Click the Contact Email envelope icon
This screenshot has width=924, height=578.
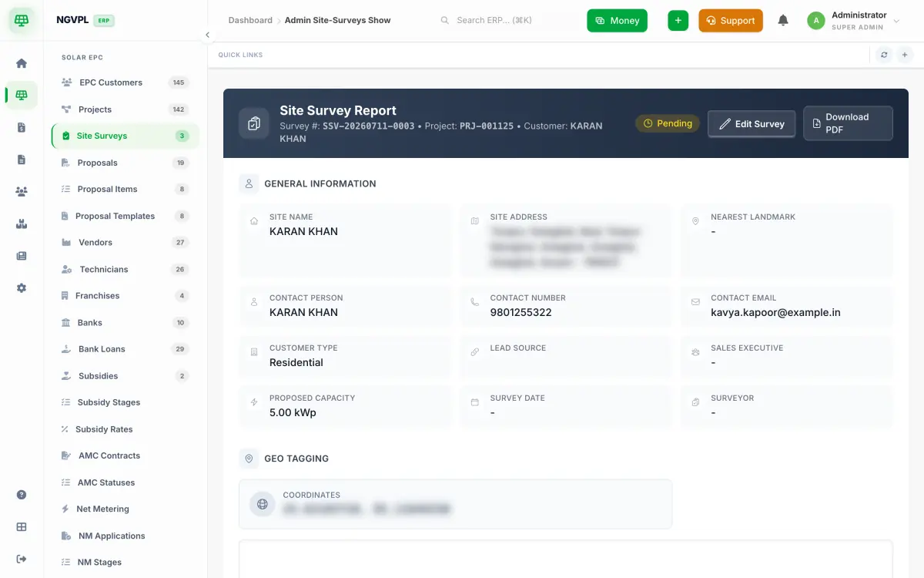coord(695,302)
